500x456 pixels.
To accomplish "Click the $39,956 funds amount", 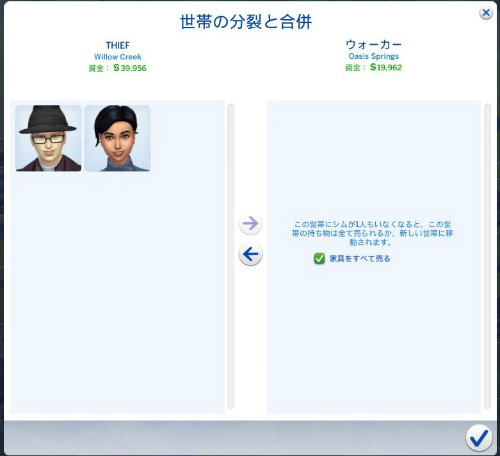I will pos(130,68).
